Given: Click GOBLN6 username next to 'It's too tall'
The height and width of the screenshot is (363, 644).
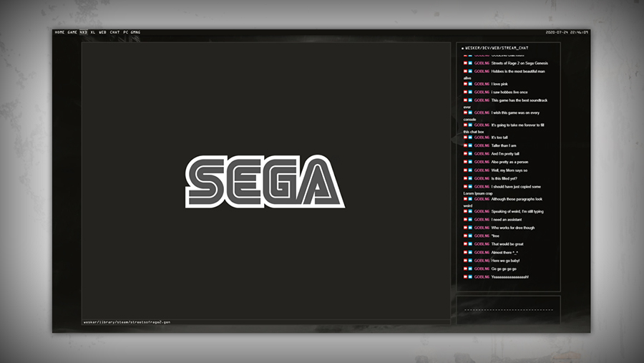Looking at the screenshot, I should pos(482,137).
